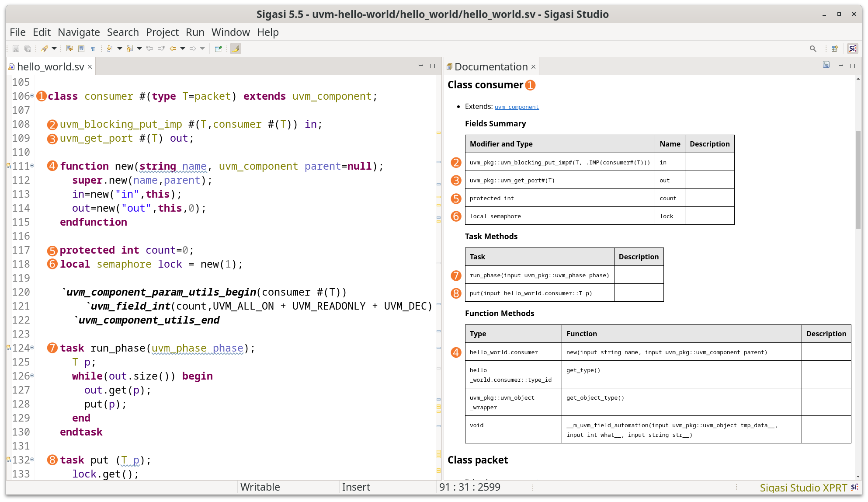Open dropdown next to the pen toolbar icon
This screenshot has height=502, width=868.
pyautogui.click(x=54, y=49)
